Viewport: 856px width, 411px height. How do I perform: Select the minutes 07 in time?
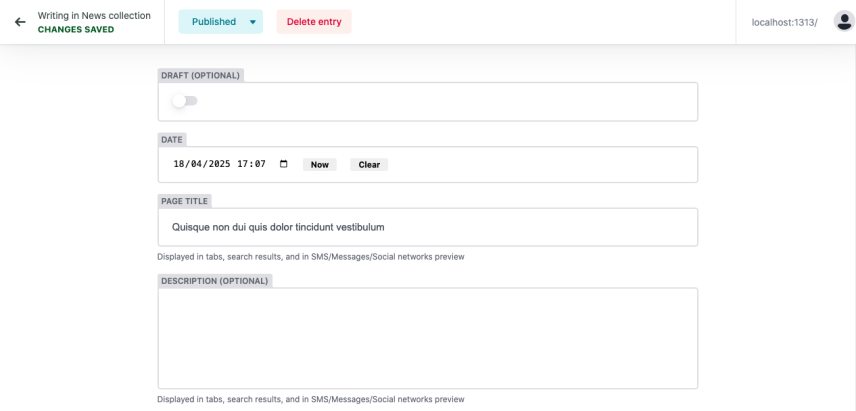[x=260, y=164]
